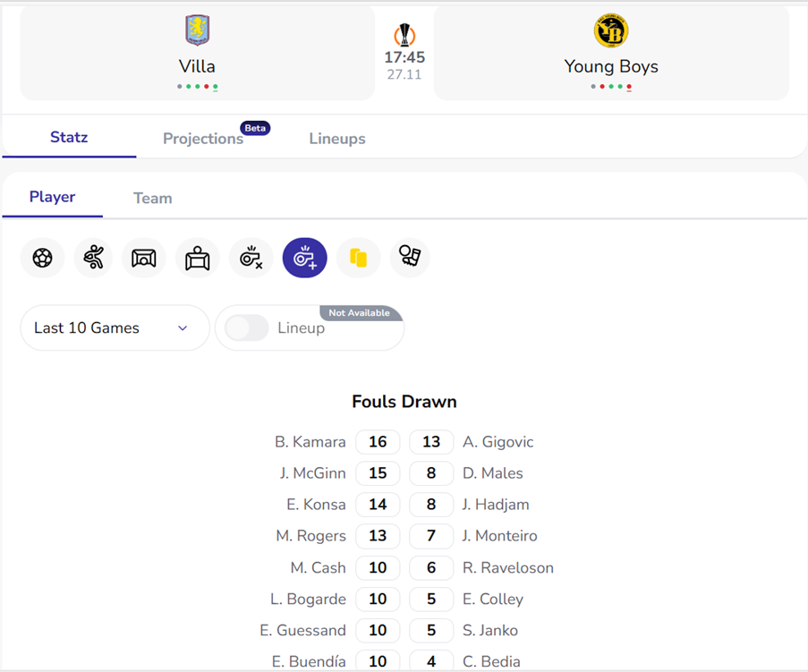
Task: Click player name B. Kamara
Action: coord(310,442)
